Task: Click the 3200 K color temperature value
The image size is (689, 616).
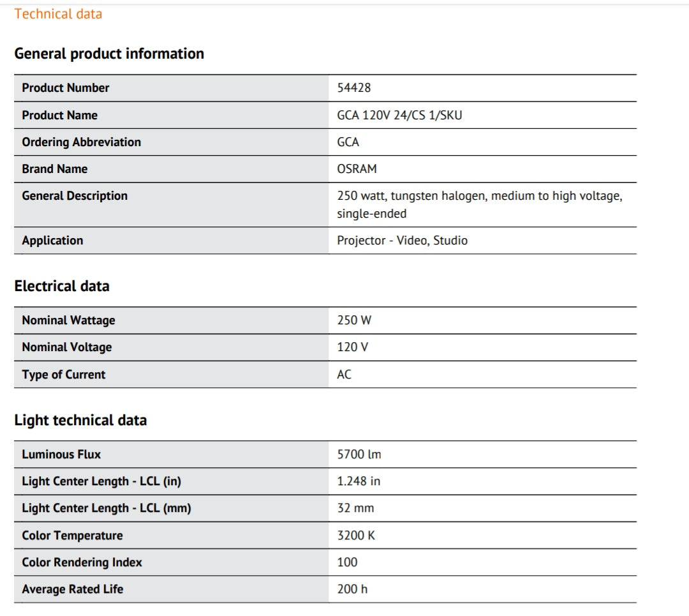Action: tap(356, 536)
